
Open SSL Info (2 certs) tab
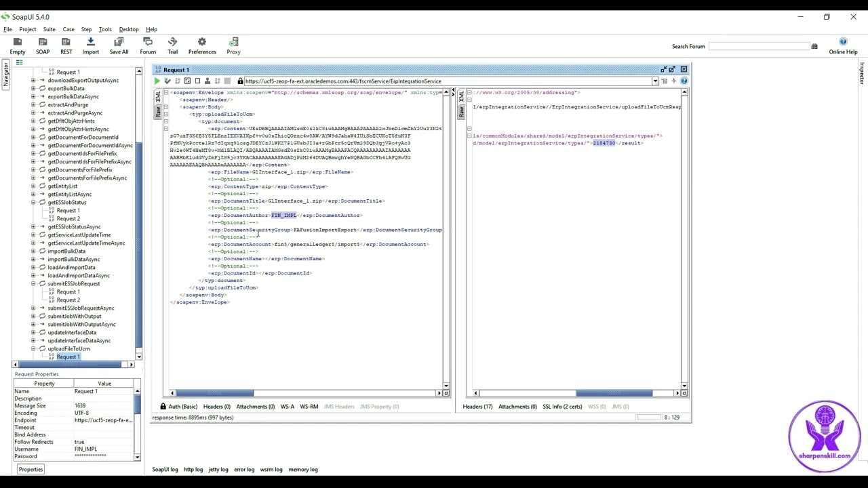point(562,407)
